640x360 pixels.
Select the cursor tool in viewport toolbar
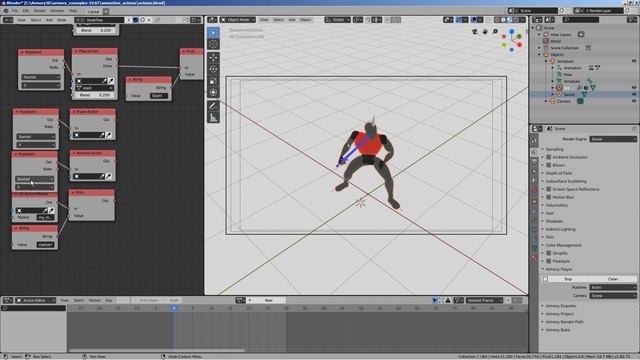pos(213,44)
